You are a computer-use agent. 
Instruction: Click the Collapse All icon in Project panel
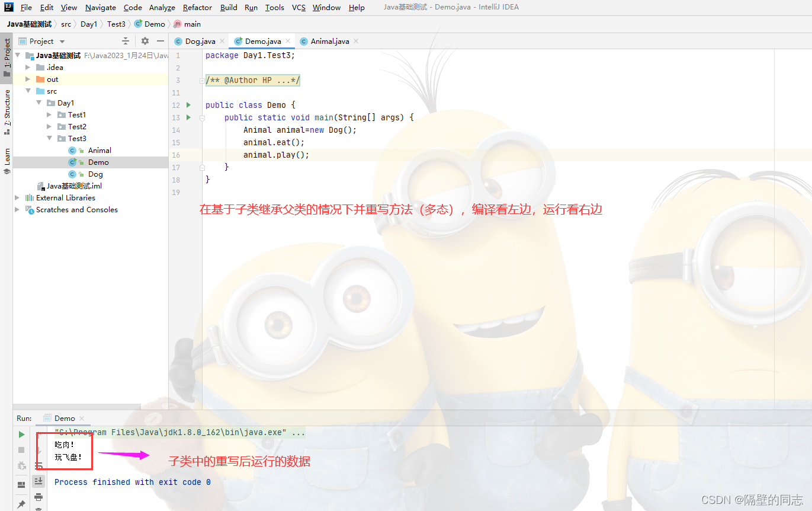(x=126, y=41)
